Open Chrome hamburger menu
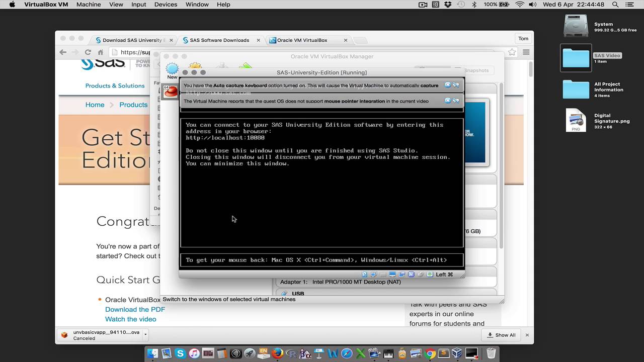Viewport: 644px width, 362px height. tap(526, 52)
